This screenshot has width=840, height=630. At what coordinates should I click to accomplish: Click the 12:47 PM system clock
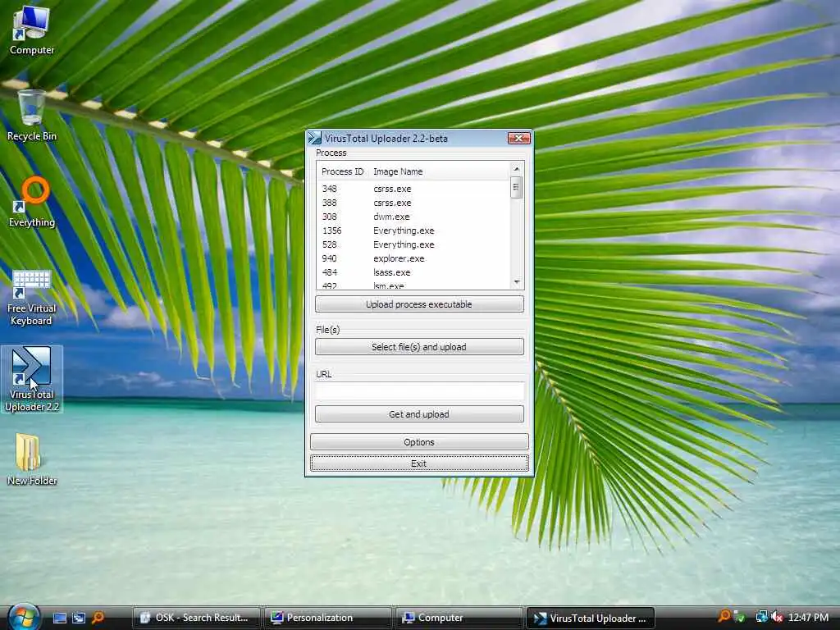coord(808,617)
